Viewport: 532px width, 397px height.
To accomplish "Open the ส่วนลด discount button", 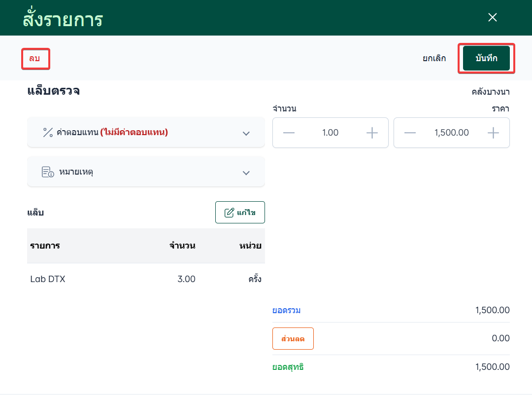I will click(x=293, y=339).
